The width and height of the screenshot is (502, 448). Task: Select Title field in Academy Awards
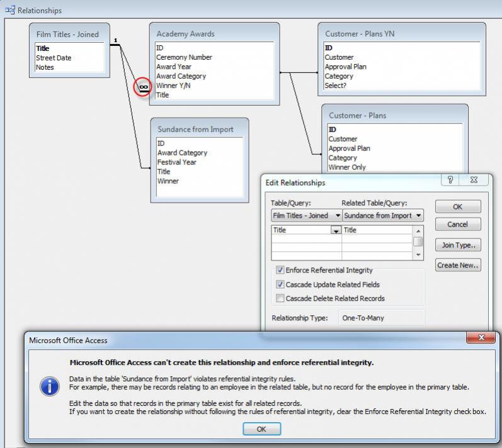pos(163,95)
